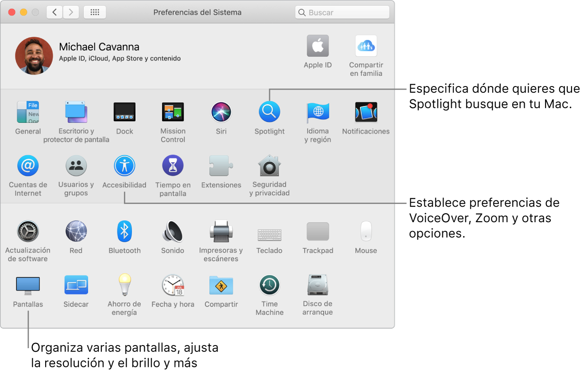Select the Michael Cavanna account name
The image size is (588, 373).
point(99,47)
